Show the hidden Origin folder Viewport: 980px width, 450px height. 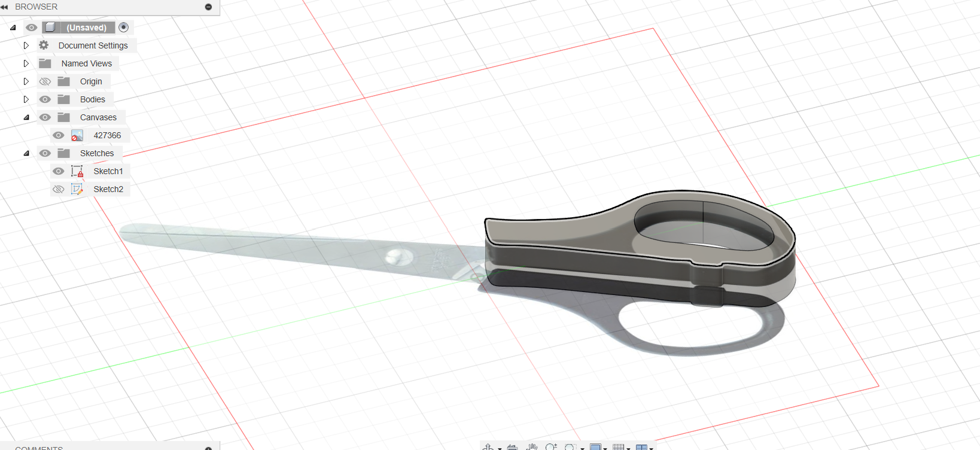[45, 81]
